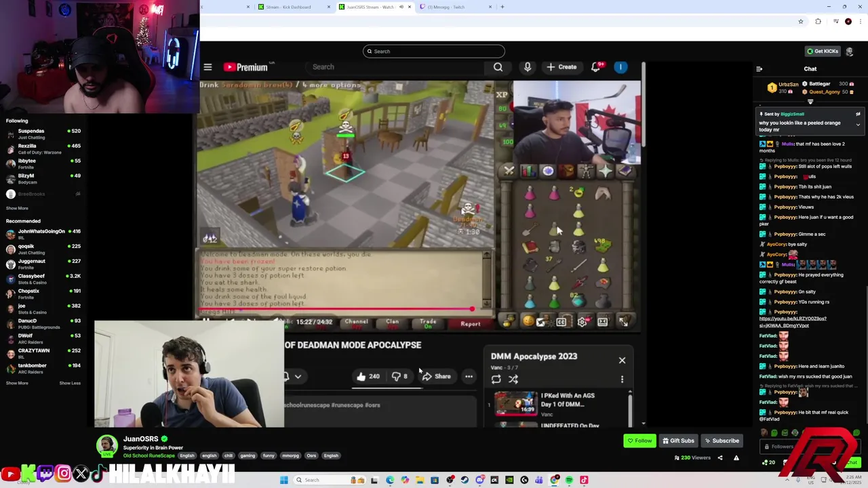Close the Mmorpg - Twitch tab
Image resolution: width=868 pixels, height=488 pixels.
pos(490,7)
